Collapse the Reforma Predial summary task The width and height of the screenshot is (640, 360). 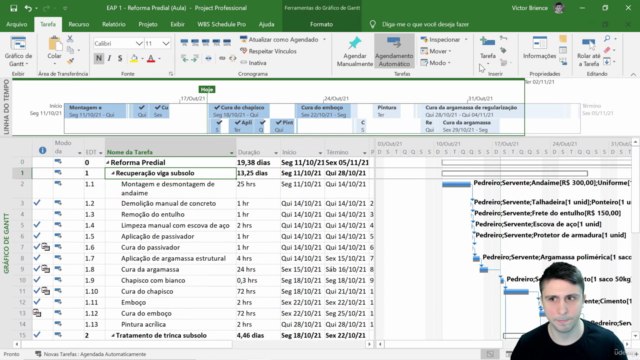pos(108,162)
